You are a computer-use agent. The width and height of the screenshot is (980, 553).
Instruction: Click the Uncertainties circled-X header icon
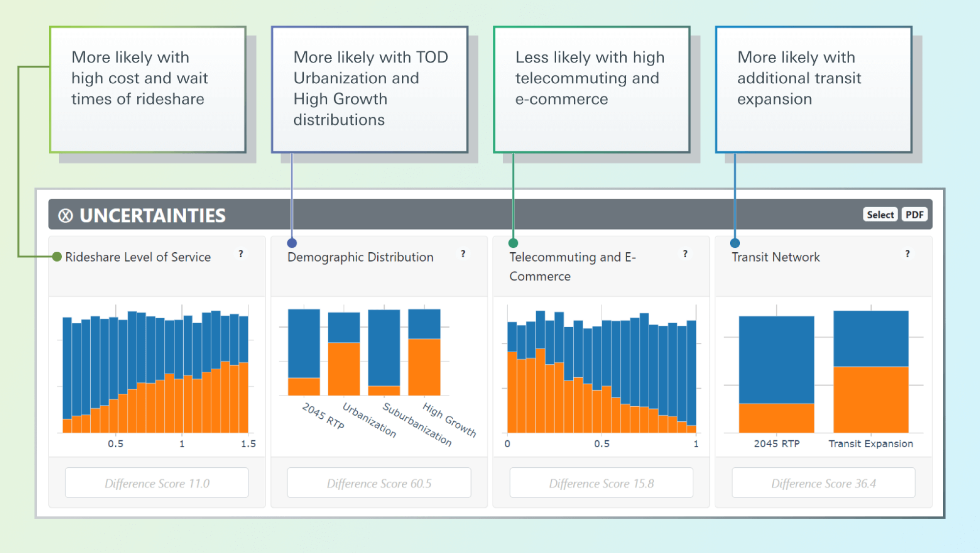point(65,216)
